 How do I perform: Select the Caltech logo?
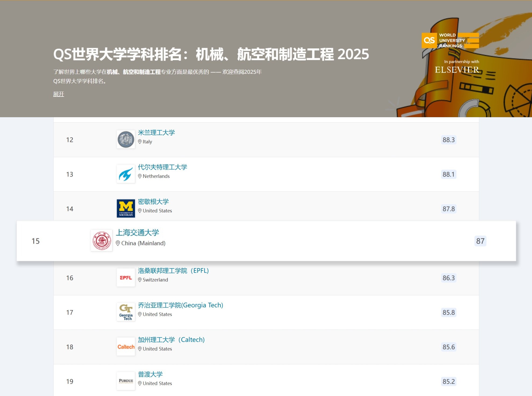(x=126, y=347)
